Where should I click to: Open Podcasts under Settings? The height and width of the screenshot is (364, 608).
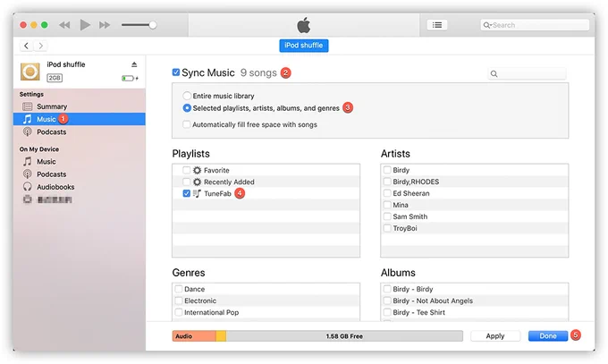[x=79, y=132]
